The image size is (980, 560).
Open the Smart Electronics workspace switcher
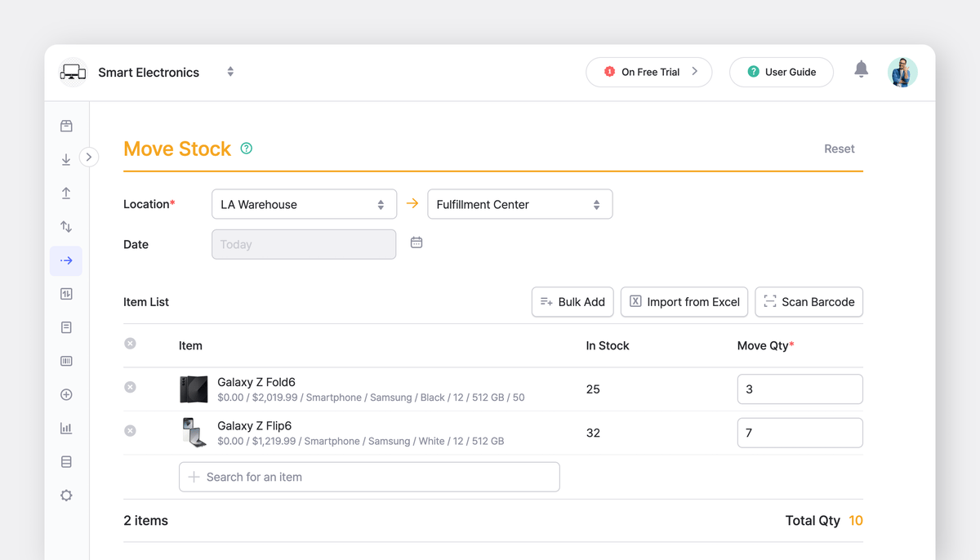[x=229, y=72]
